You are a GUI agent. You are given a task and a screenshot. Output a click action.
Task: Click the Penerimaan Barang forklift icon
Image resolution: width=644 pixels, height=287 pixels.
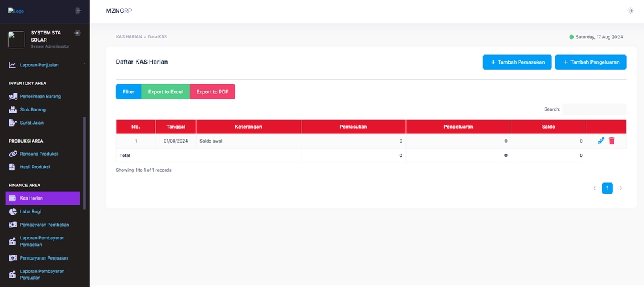click(x=13, y=97)
